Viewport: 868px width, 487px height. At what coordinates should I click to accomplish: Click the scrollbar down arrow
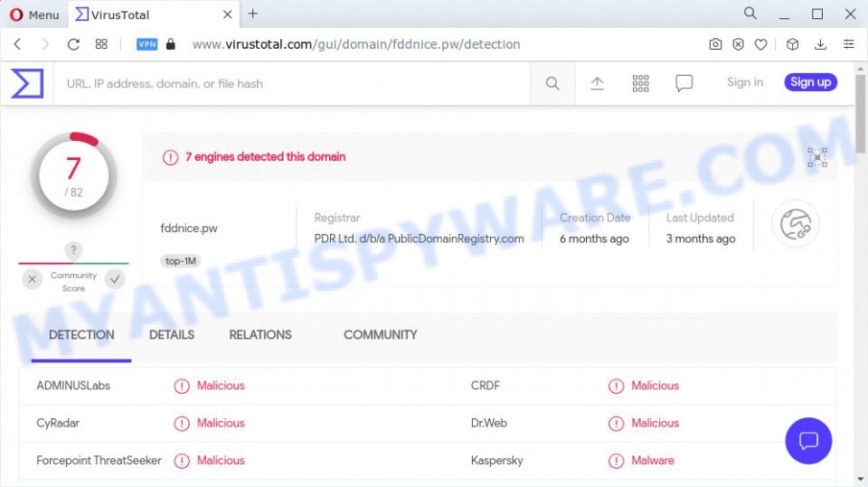pos(860,479)
